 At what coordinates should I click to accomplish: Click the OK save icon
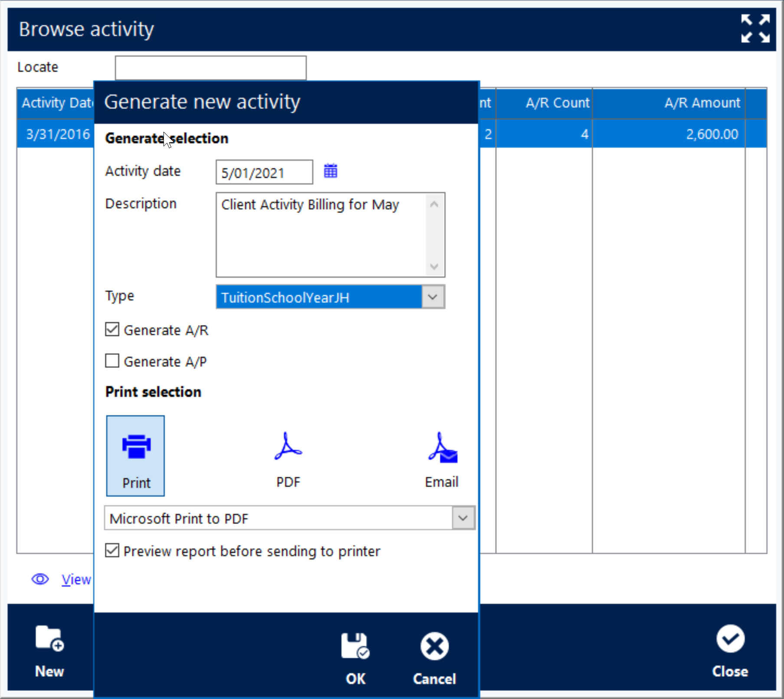tap(355, 647)
